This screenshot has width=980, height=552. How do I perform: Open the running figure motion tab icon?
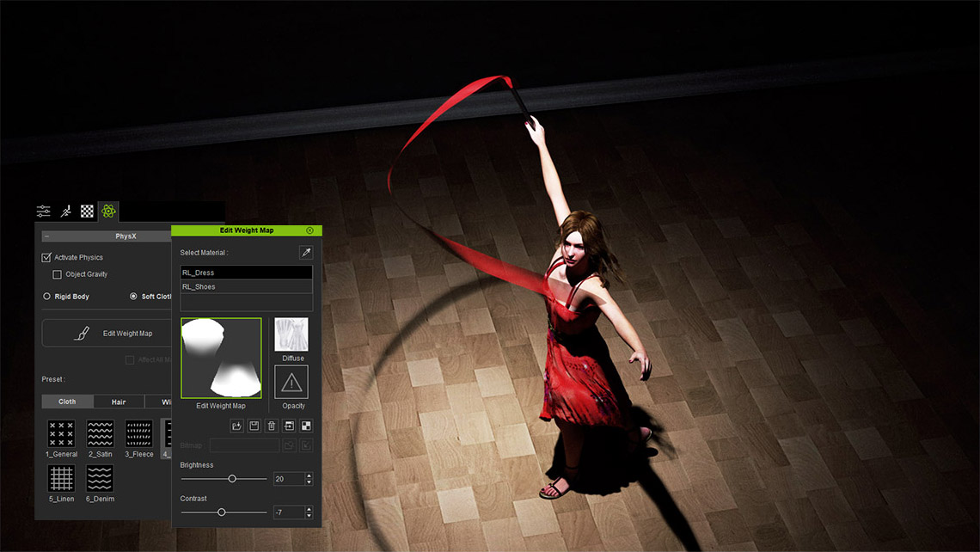(x=65, y=212)
